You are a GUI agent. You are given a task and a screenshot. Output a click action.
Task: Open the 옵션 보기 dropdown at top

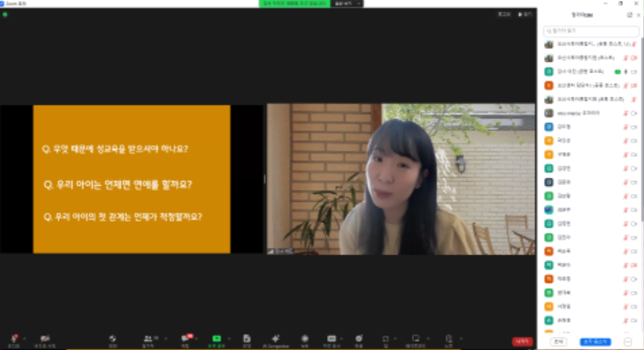point(347,3)
